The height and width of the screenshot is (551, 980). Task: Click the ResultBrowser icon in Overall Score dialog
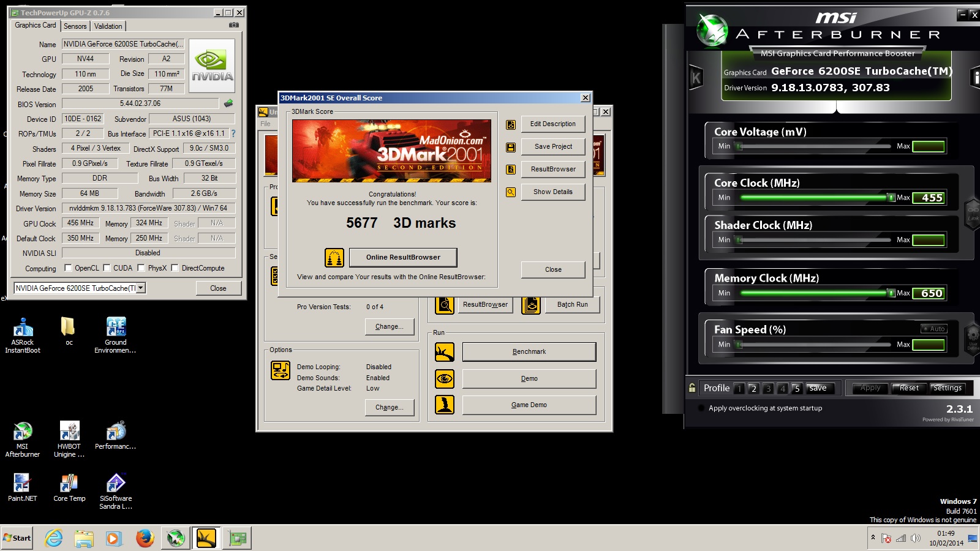[x=511, y=170]
